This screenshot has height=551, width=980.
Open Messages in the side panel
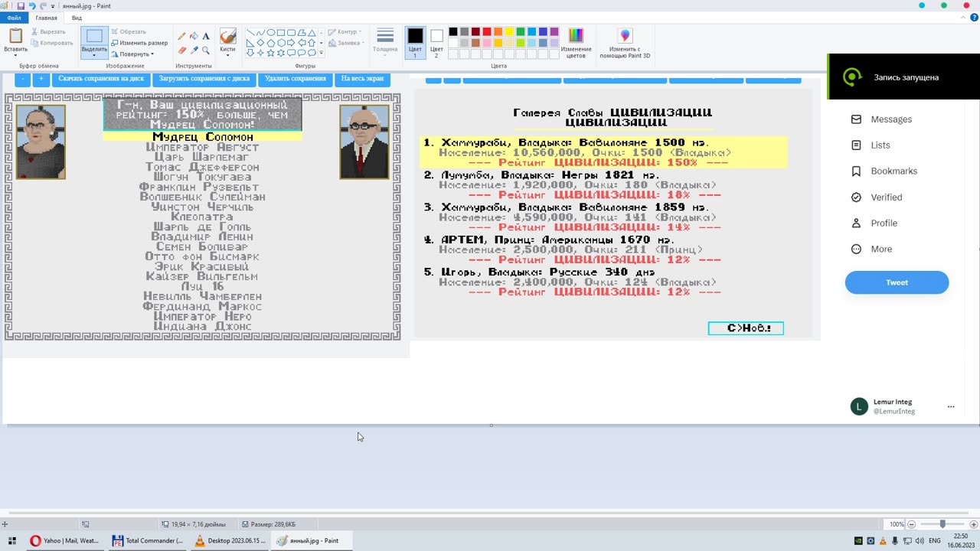click(881, 119)
